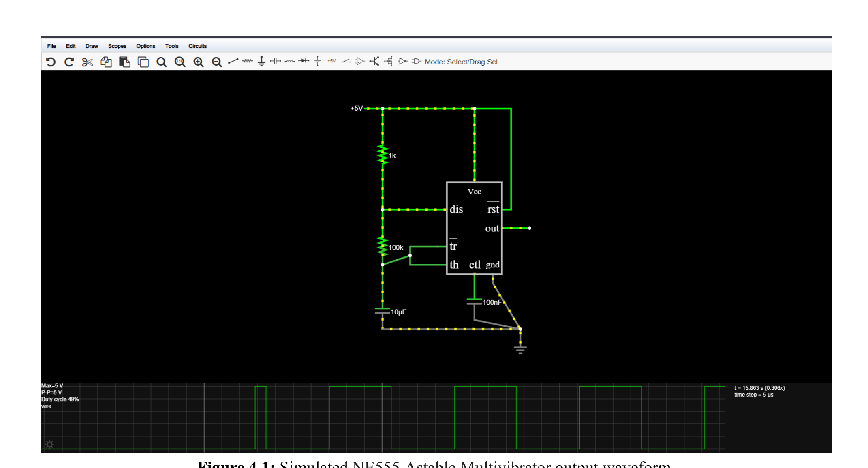Screen dimensions: 868x468
Task: Select the Op-amp tool
Action: [x=360, y=61]
